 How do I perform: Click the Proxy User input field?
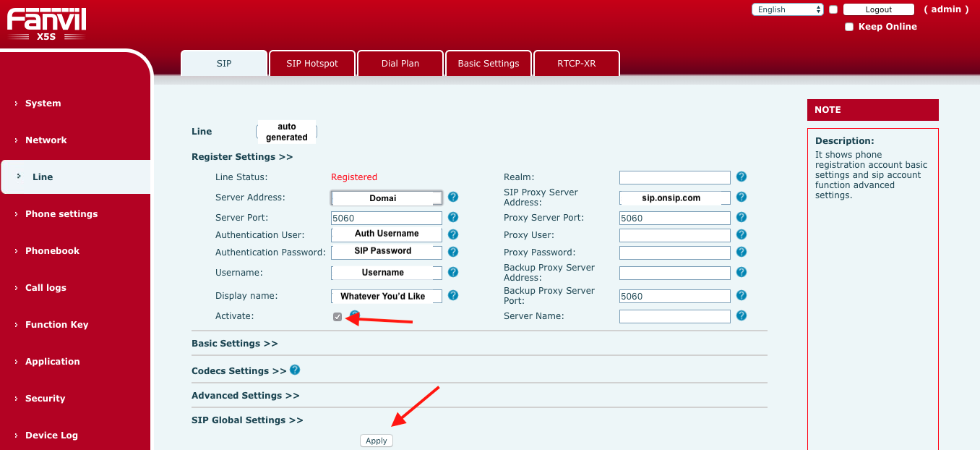[x=675, y=235]
